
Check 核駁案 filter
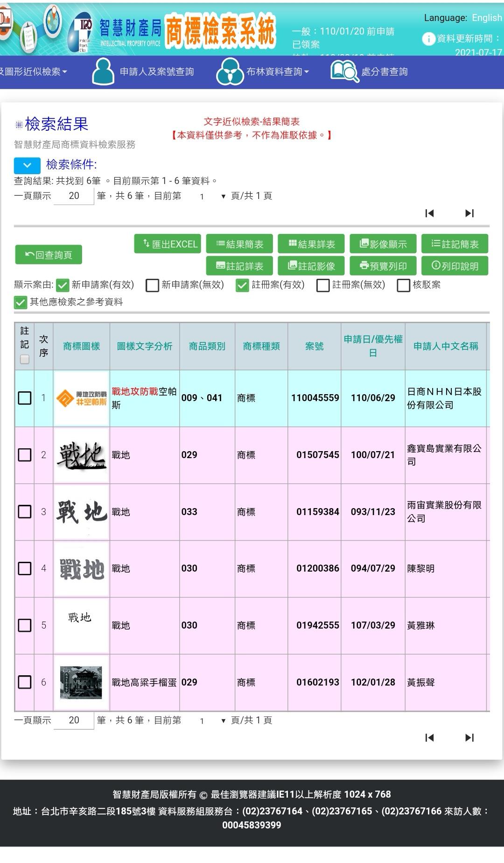(403, 285)
